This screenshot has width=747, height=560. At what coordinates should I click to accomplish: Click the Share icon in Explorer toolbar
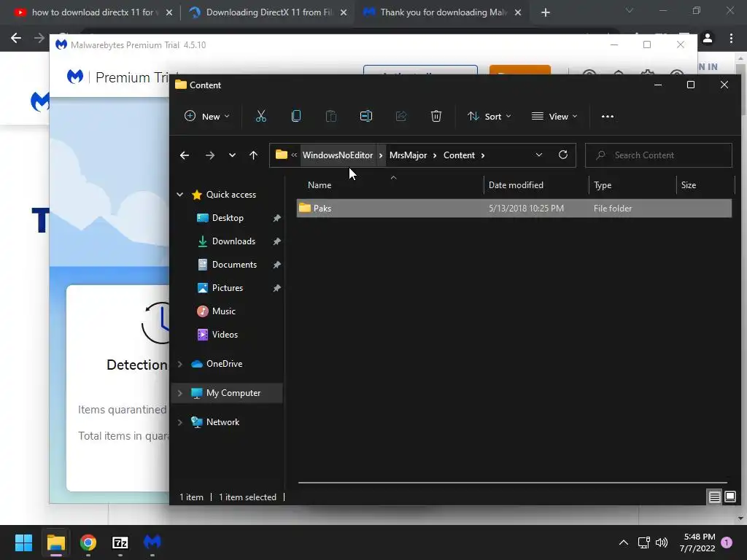tap(401, 116)
